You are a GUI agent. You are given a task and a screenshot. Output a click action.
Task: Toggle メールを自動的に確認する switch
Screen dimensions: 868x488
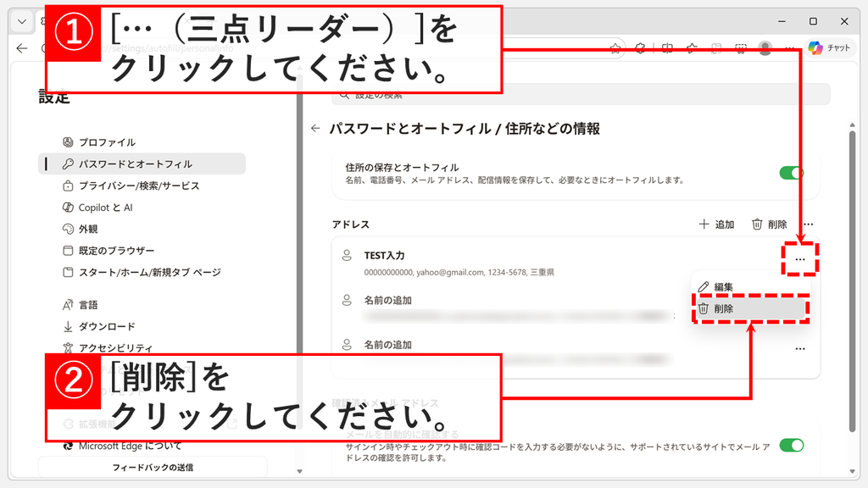791,445
